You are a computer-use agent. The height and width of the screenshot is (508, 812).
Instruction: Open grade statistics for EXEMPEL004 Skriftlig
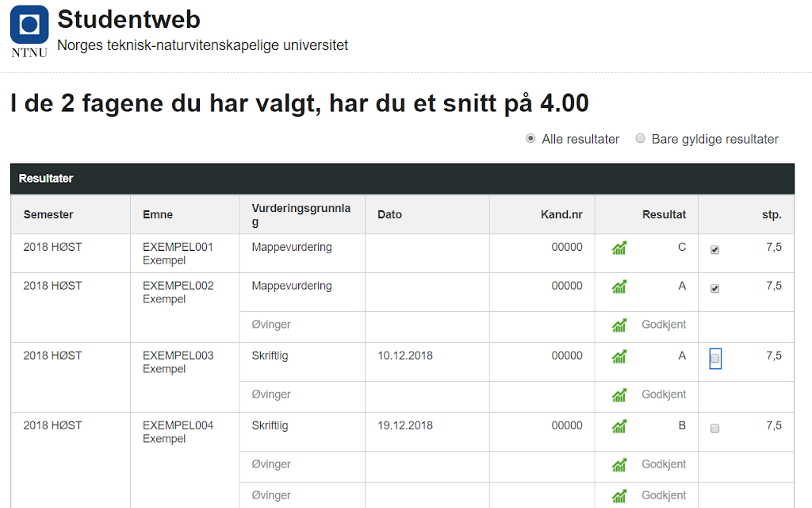click(619, 426)
